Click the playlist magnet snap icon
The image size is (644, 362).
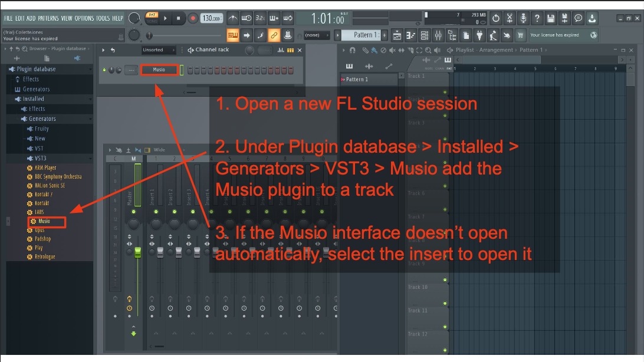tap(353, 50)
